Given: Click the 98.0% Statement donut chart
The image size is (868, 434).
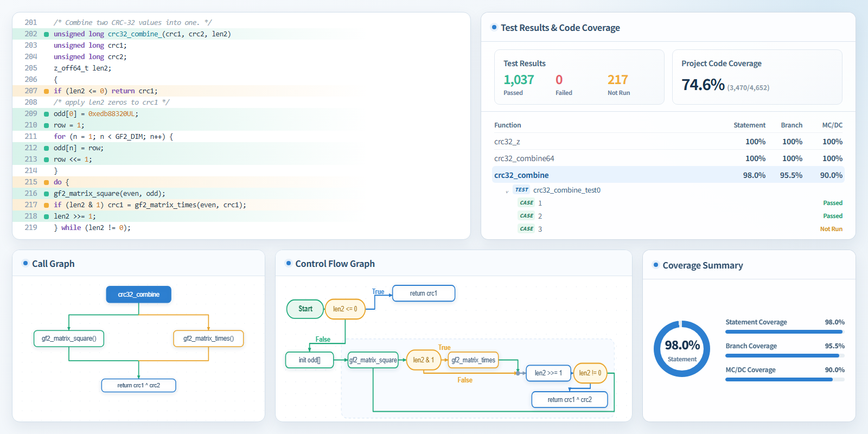Looking at the screenshot, I should [x=682, y=349].
